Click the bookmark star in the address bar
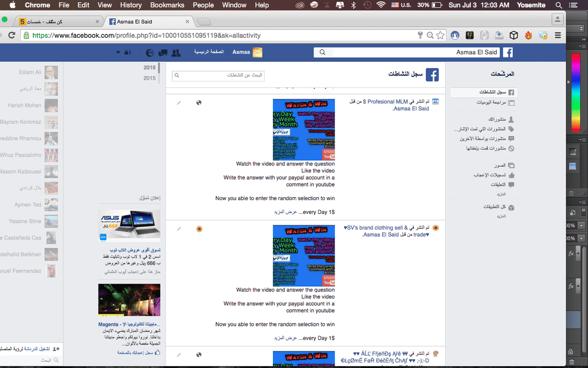 click(x=440, y=35)
